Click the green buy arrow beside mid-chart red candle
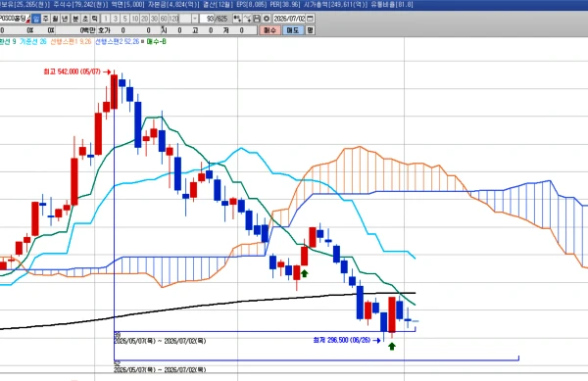This screenshot has width=588, height=381. [305, 273]
